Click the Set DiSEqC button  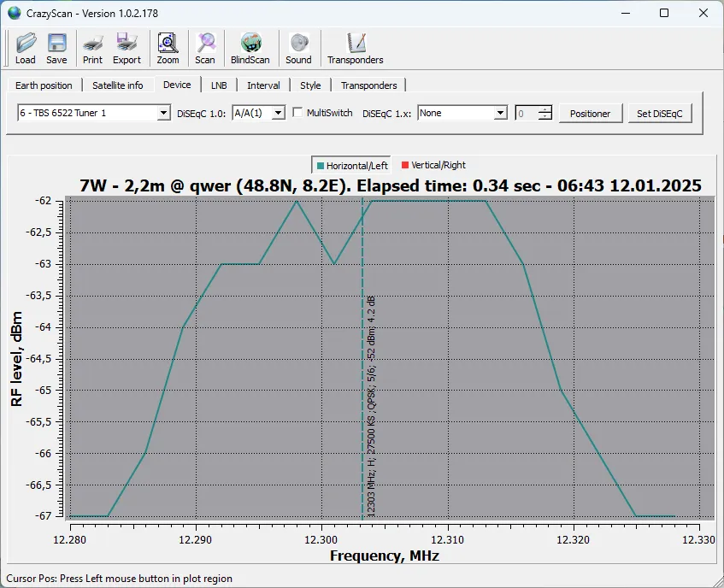pyautogui.click(x=659, y=114)
